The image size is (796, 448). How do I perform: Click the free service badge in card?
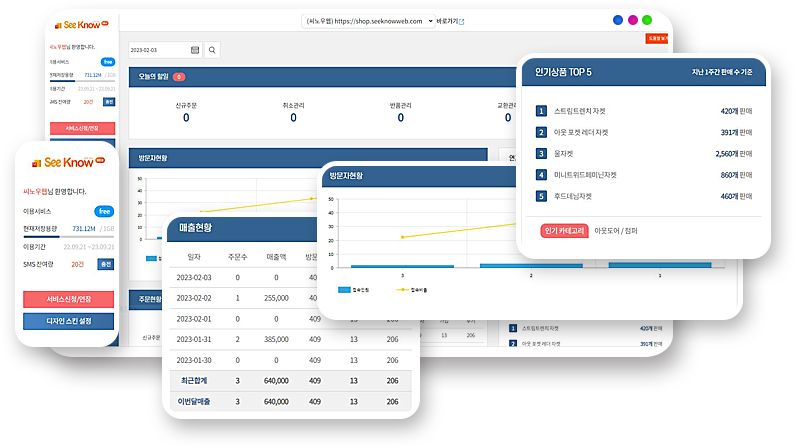104,211
